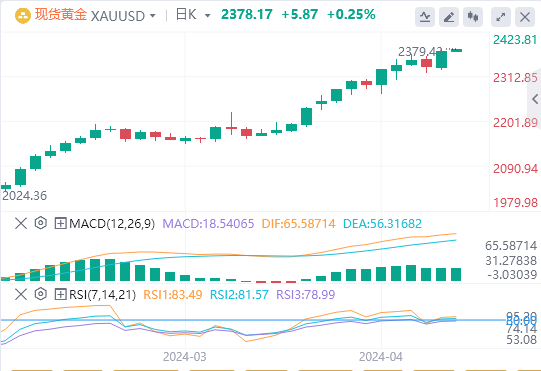Viewport: 541px width, 371px height.
Task: Open MACD indicator settings hexagon icon
Action: (41, 223)
